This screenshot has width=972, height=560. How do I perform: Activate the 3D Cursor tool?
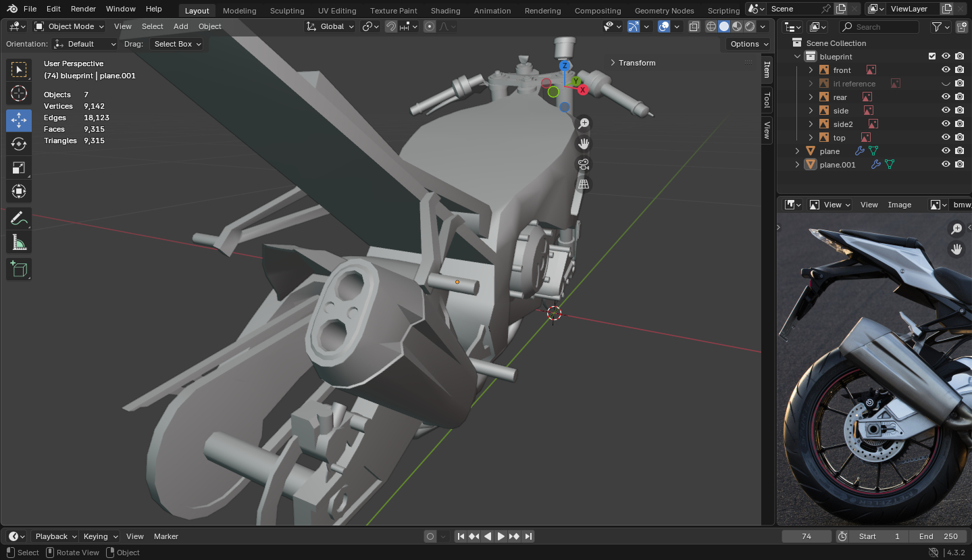coord(19,94)
